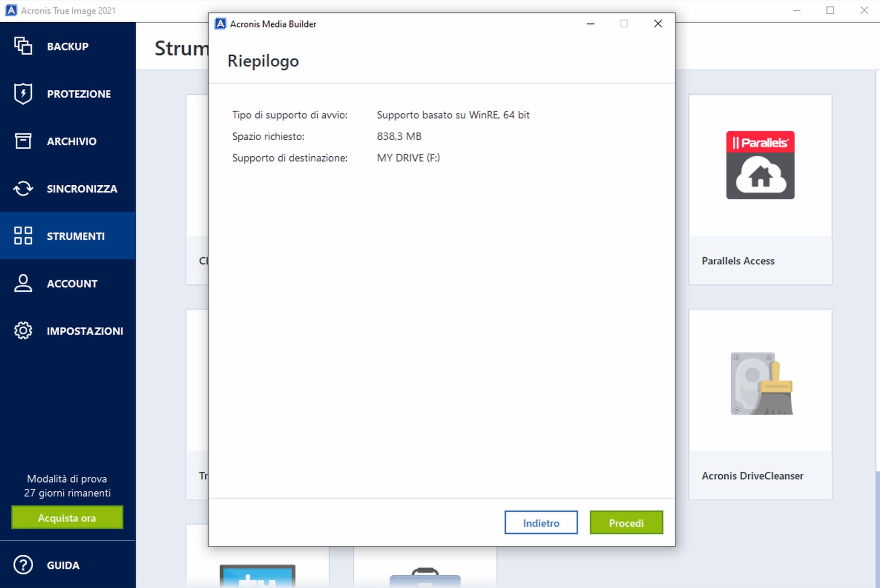
Task: Click the Acronis True Image 2021 title bar logo
Action: click(x=11, y=10)
